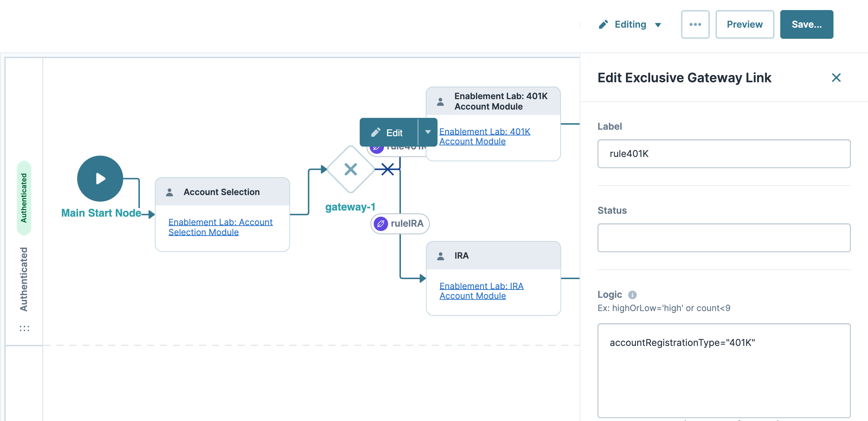Click the pencil icon on the Edit button
The image size is (868, 421).
pos(376,132)
